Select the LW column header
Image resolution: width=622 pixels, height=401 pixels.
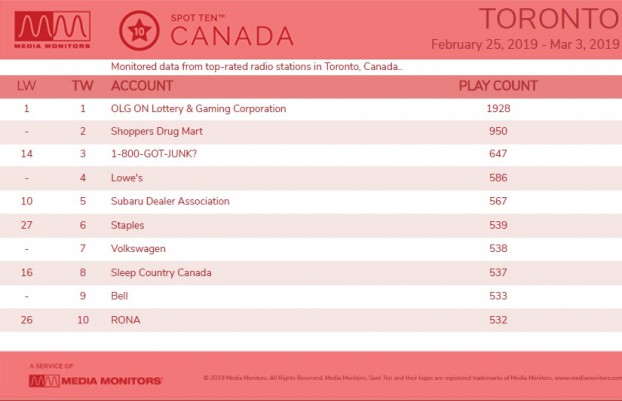pyautogui.click(x=27, y=86)
